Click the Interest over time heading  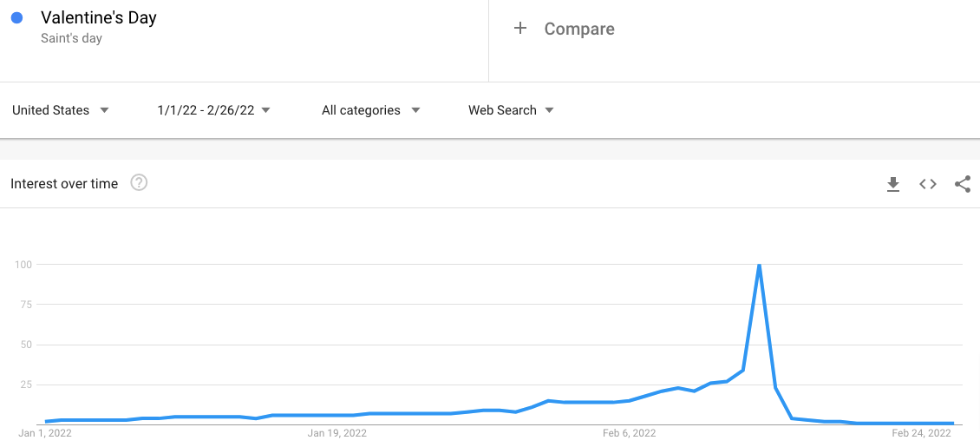coord(64,184)
